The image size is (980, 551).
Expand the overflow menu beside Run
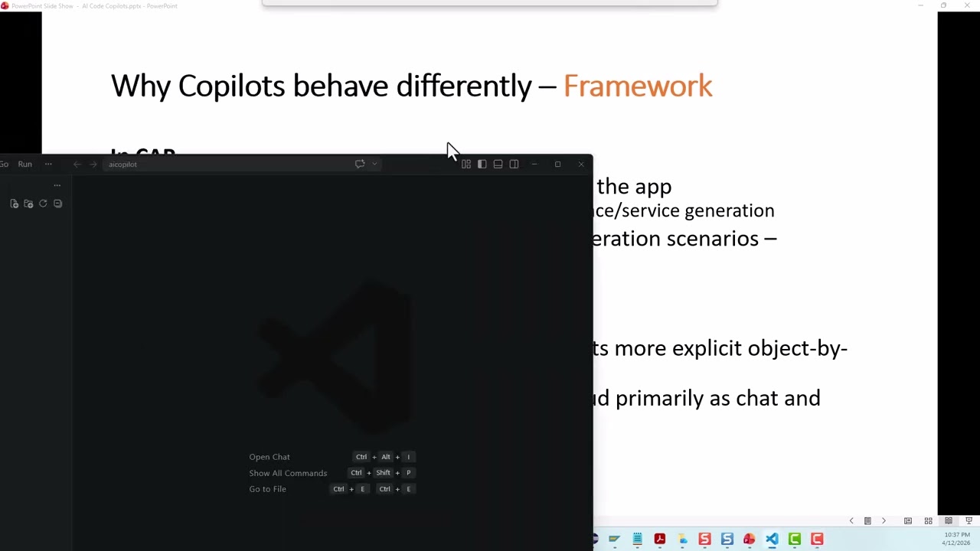click(x=48, y=164)
